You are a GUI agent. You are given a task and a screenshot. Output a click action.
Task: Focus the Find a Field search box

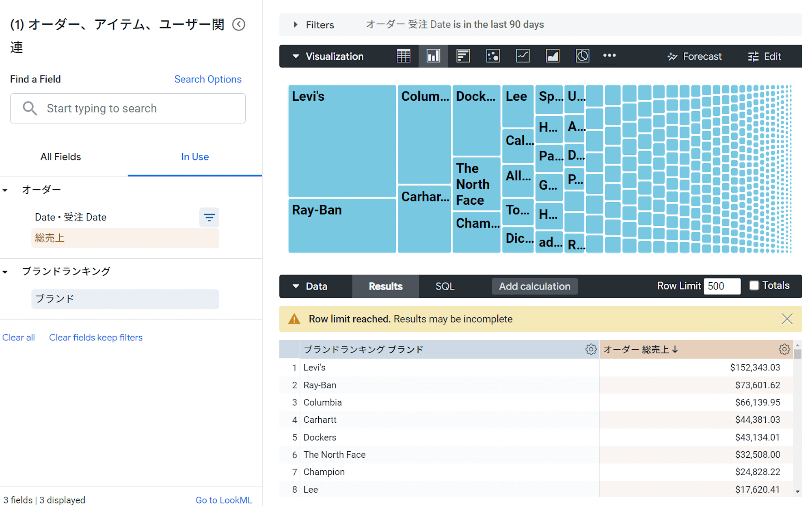128,108
